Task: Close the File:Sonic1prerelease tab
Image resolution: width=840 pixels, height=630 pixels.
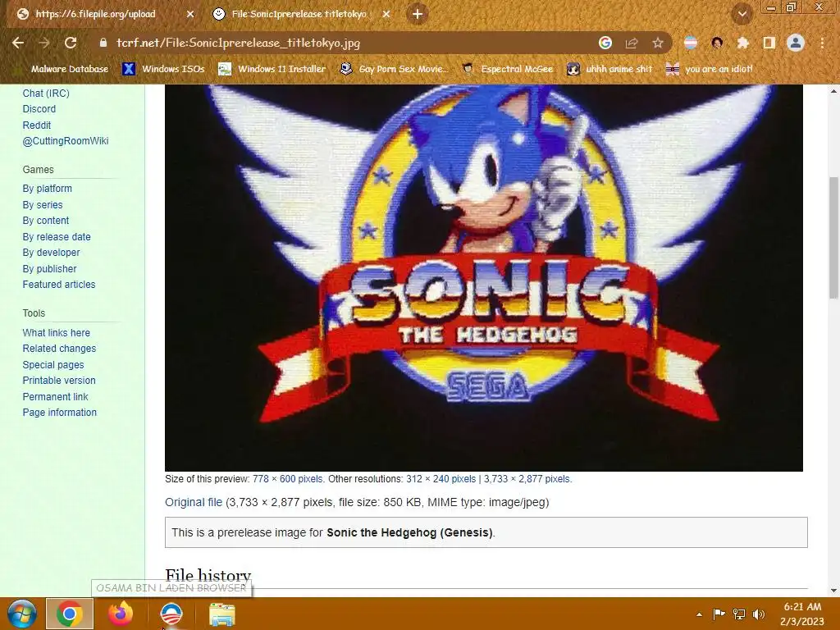Action: click(x=386, y=14)
